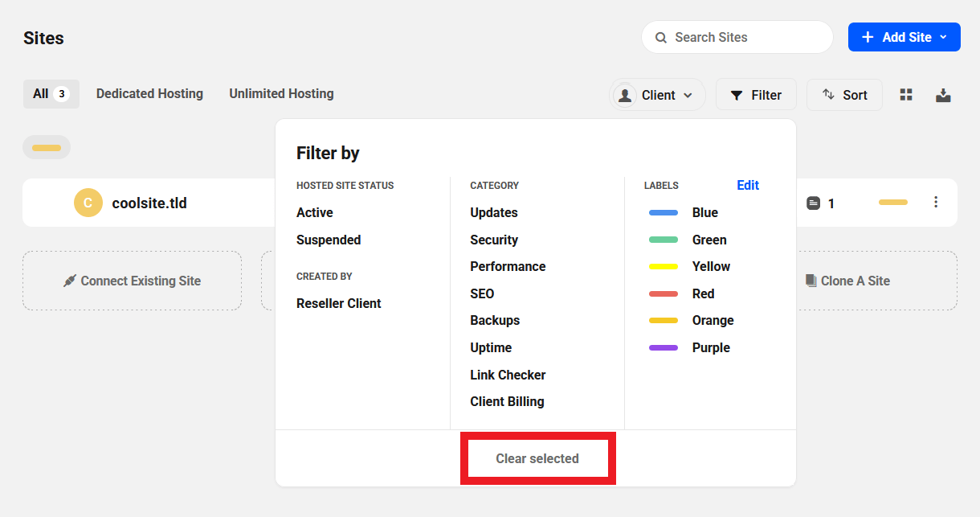Select the Updates category filter

(494, 212)
